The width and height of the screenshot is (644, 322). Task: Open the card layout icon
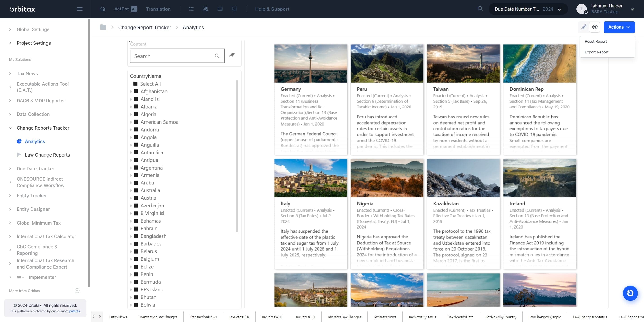pos(220,9)
